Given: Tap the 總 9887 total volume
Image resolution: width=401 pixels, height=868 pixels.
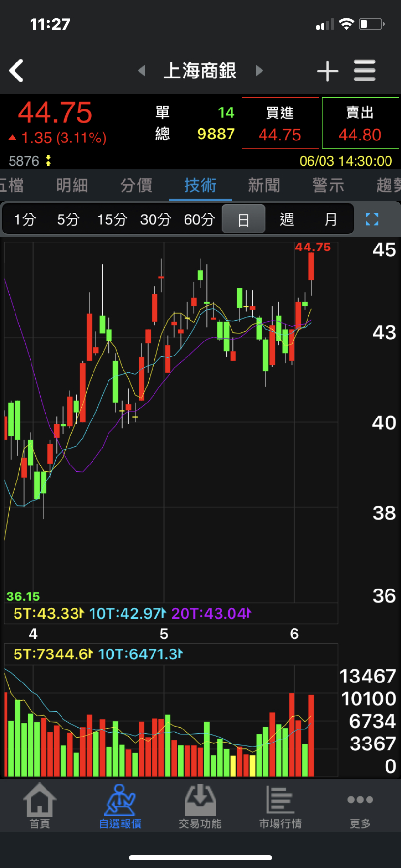Looking at the screenshot, I should 195,134.
